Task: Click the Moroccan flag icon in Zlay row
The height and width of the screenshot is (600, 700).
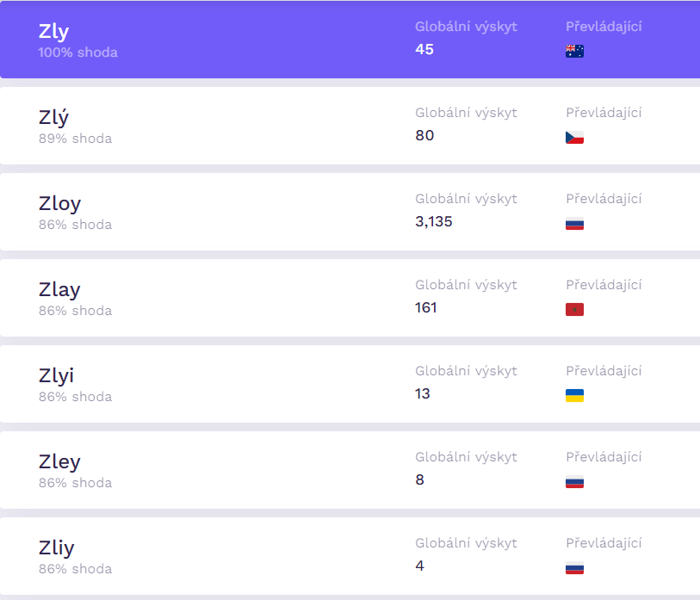Action: [x=574, y=309]
